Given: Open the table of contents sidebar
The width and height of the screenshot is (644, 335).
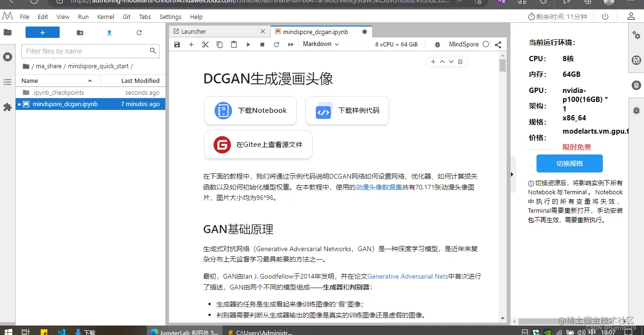Looking at the screenshot, I should point(8,82).
